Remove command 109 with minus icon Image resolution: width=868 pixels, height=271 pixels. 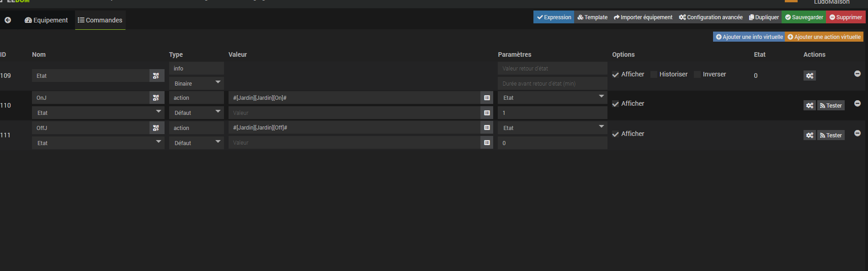click(857, 74)
